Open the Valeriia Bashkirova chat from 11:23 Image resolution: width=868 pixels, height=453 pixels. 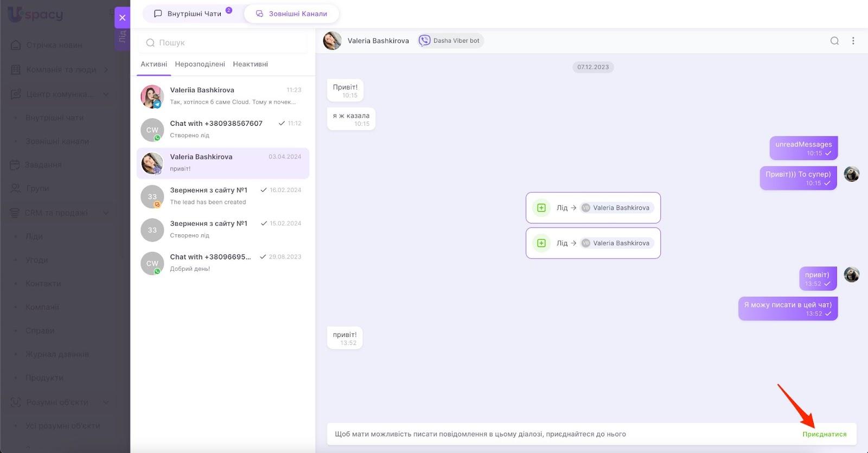coord(223,96)
